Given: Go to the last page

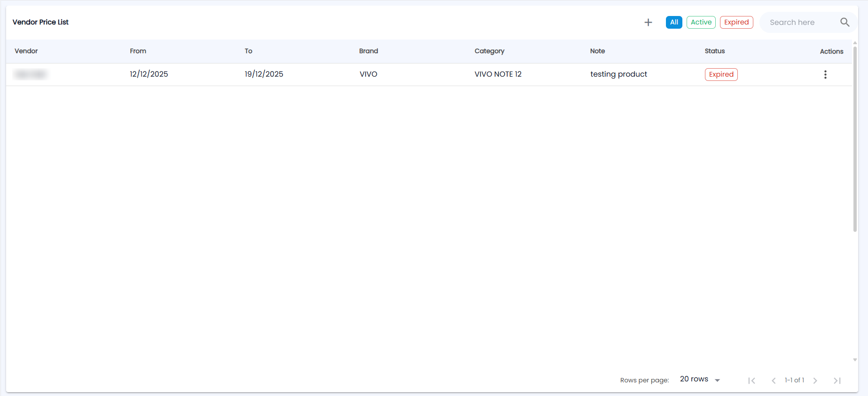Looking at the screenshot, I should [x=837, y=380].
